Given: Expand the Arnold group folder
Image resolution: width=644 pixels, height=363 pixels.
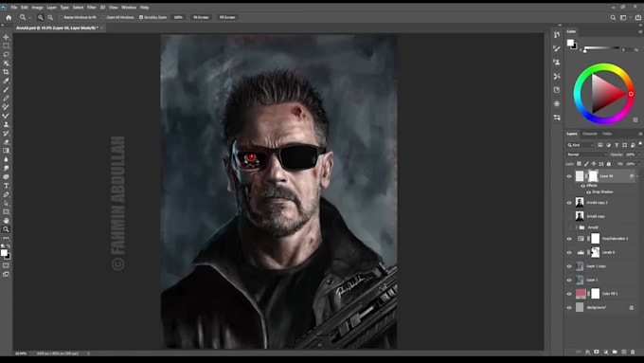Looking at the screenshot, I should (576, 227).
